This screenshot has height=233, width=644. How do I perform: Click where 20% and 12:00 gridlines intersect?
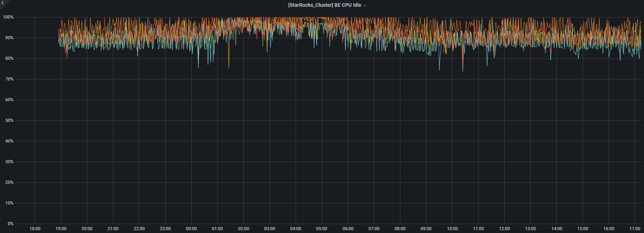coord(504,182)
